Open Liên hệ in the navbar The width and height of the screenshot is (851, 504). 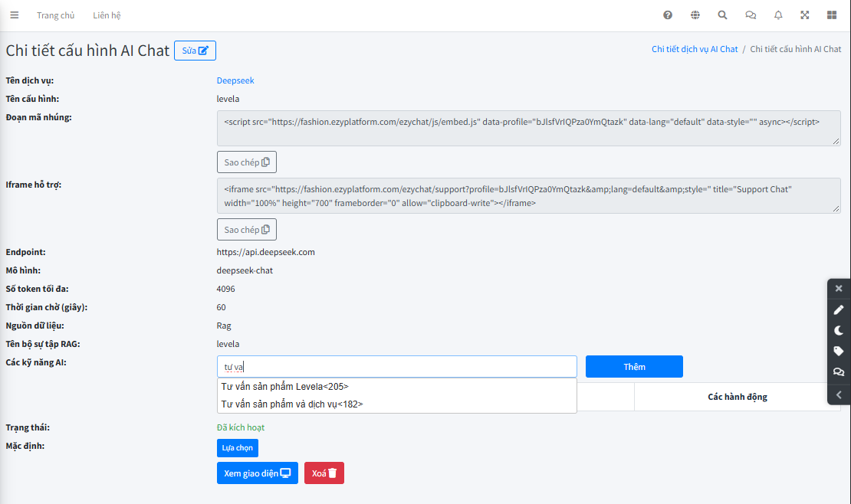tap(107, 15)
